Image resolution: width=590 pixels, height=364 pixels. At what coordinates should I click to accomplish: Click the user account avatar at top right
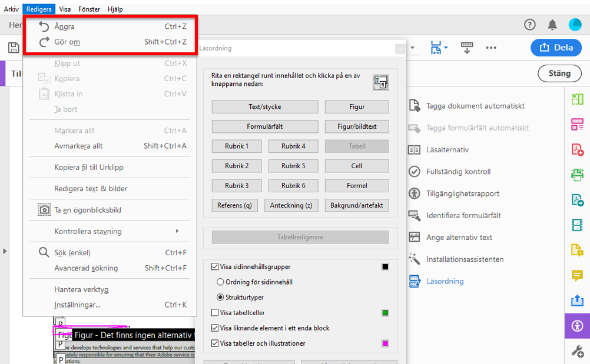(x=575, y=25)
